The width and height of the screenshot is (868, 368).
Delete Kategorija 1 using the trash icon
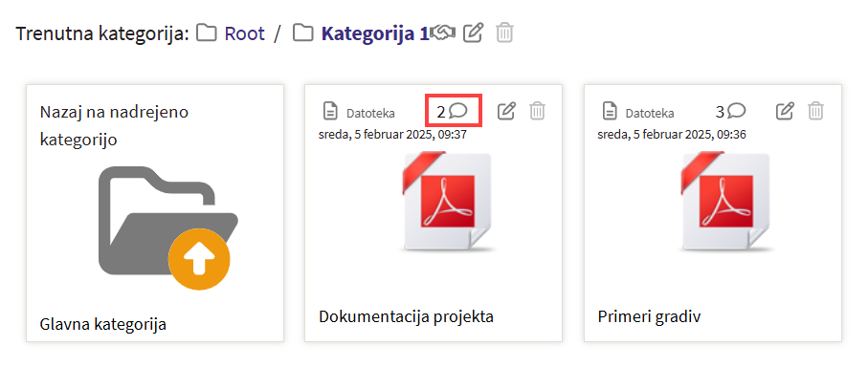click(505, 33)
